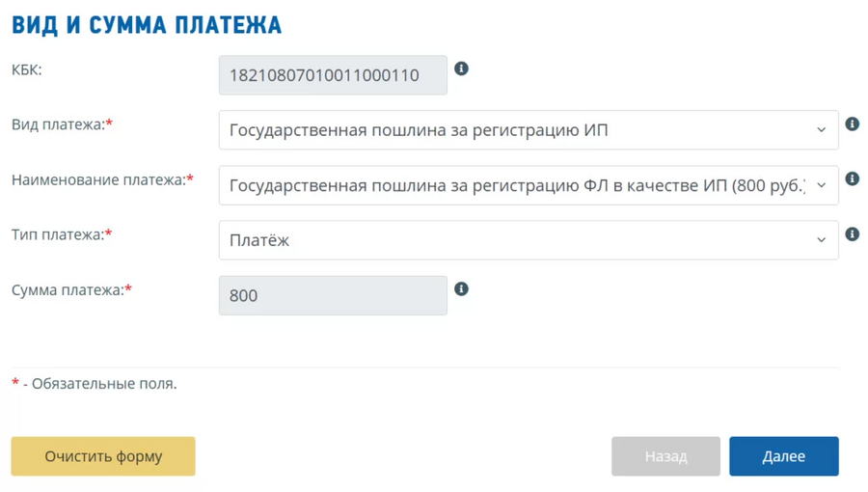Viewport: 868px width, 492px height.
Task: Click the chevron arrow in Вид платежа field
Action: (821, 130)
